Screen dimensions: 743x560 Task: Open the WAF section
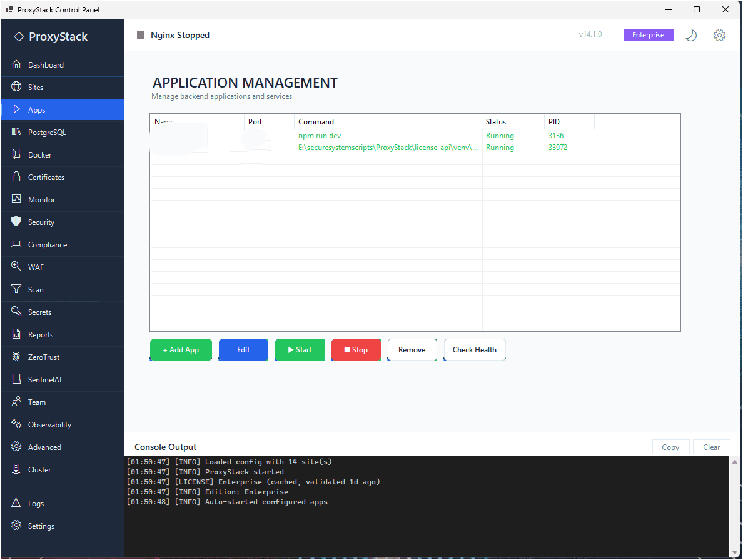click(38, 267)
